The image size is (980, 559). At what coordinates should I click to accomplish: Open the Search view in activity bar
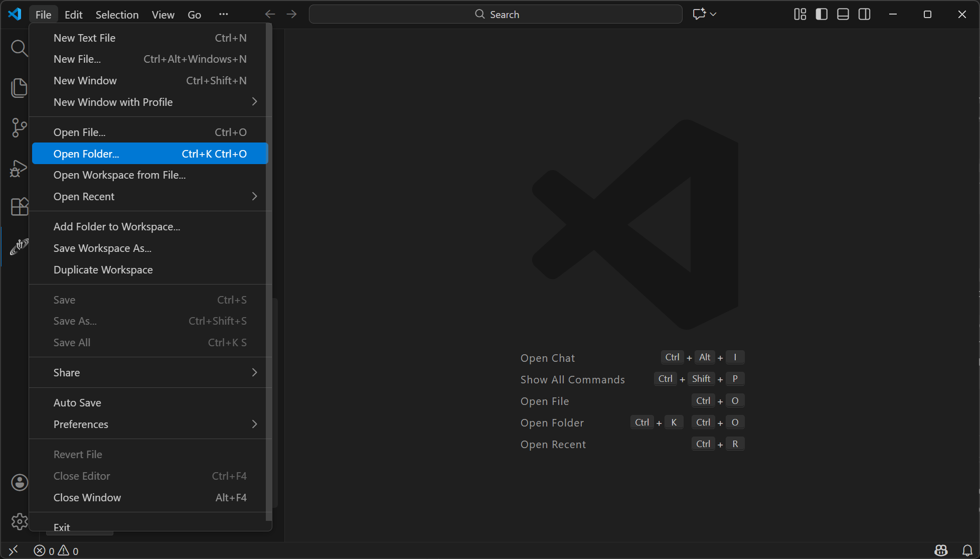(19, 48)
